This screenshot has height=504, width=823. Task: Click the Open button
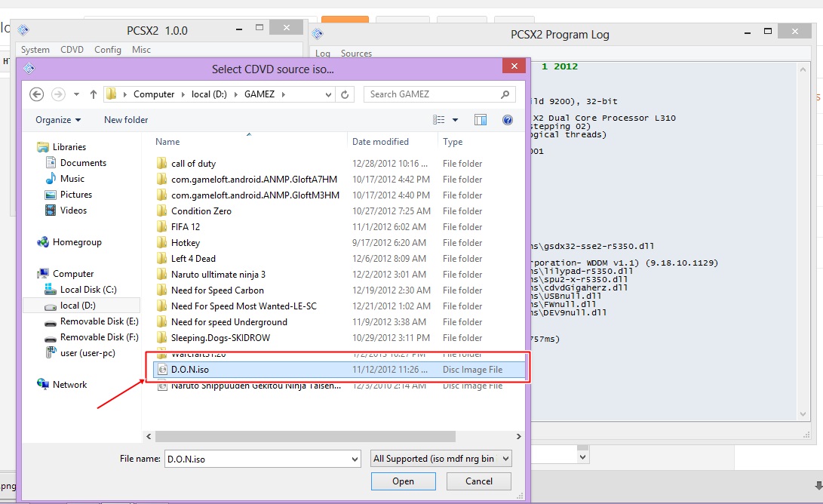point(403,481)
